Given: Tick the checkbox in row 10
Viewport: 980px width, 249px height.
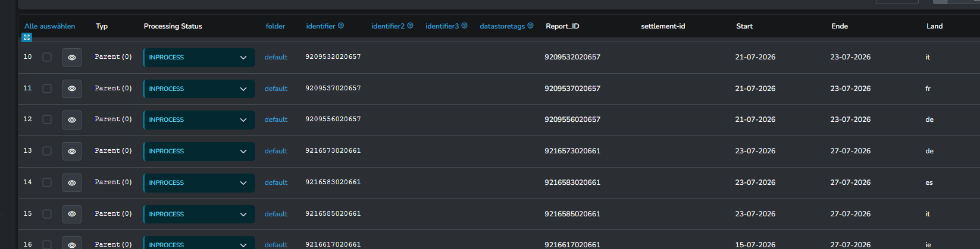Looking at the screenshot, I should tap(47, 57).
